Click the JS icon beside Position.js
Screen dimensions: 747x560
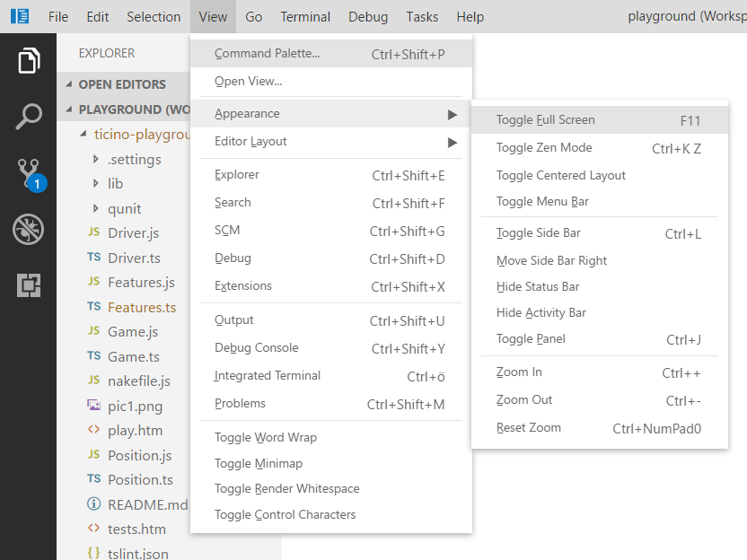[94, 454]
